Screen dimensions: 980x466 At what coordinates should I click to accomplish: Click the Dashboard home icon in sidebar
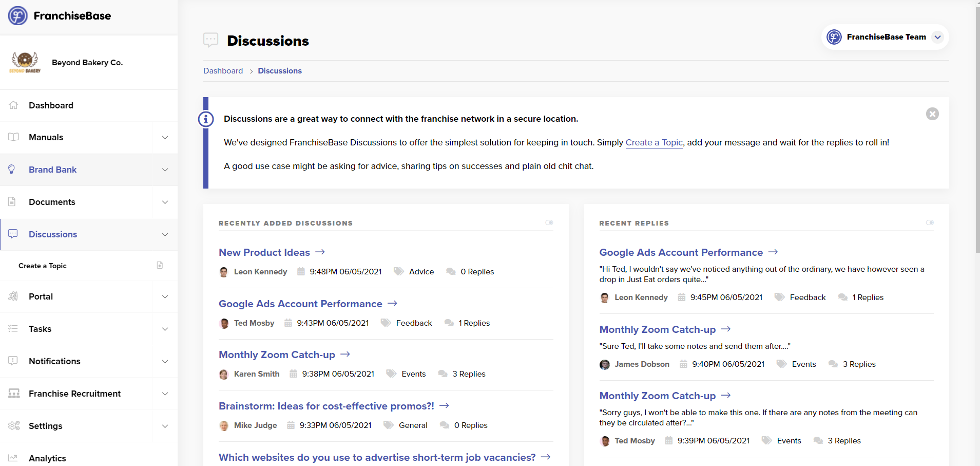coord(13,105)
